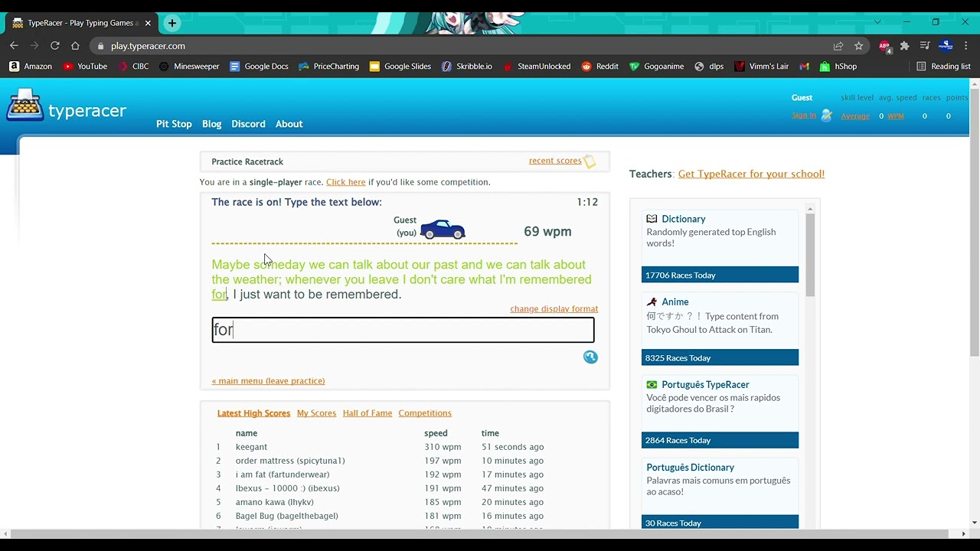The width and height of the screenshot is (980, 551).
Task: Select the Dictionary universe card
Action: coord(720,246)
